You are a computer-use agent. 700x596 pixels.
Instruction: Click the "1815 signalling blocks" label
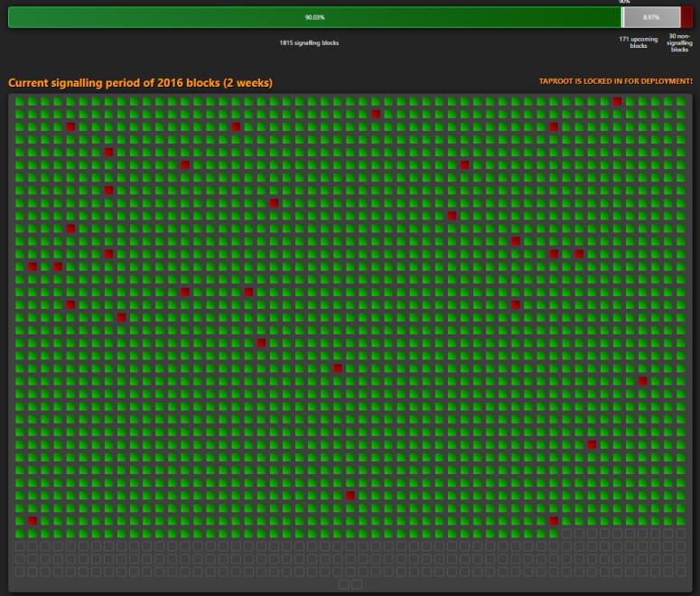309,42
